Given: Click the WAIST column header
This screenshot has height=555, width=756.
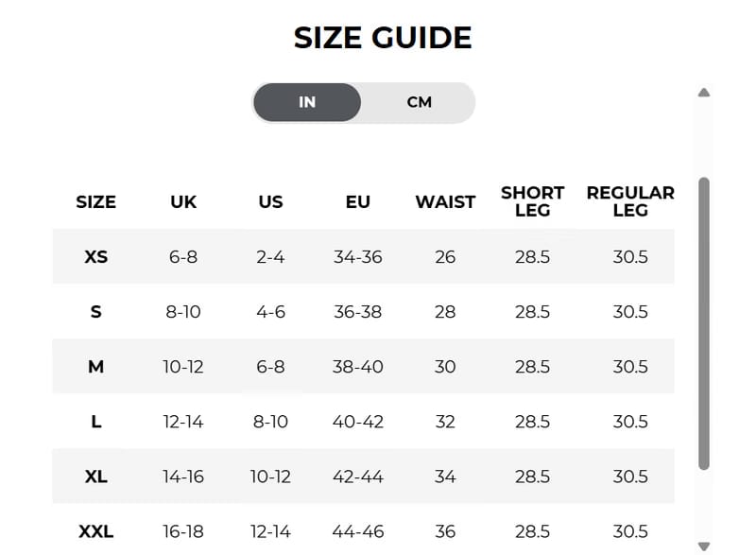Looking at the screenshot, I should click(445, 202).
